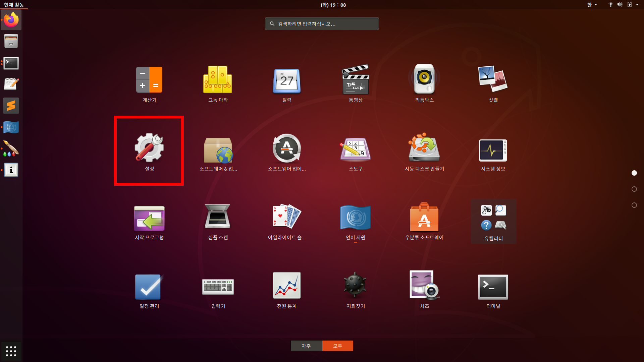
Task: Open the 그놈 마작 Mahjongg game
Action: point(218,80)
